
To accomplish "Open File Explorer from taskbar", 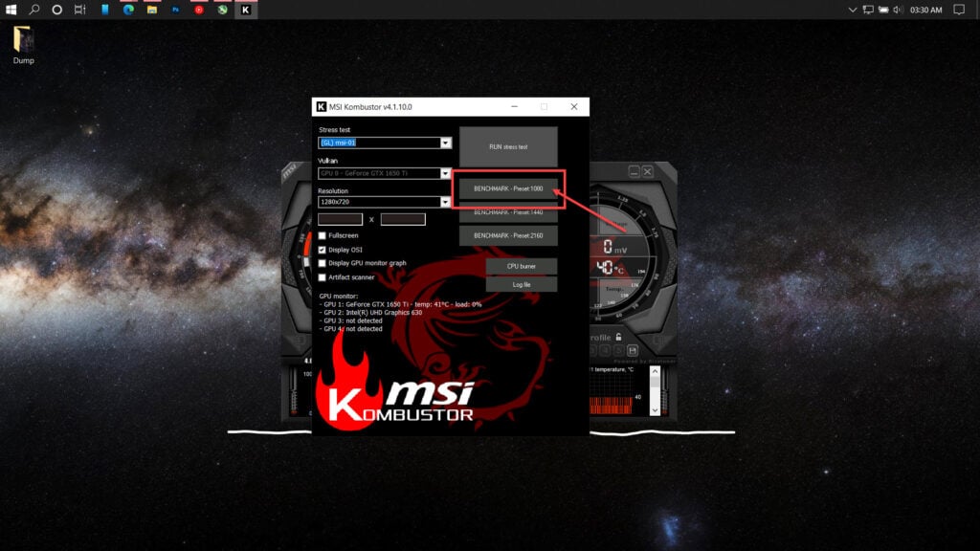I will pyautogui.click(x=152, y=10).
